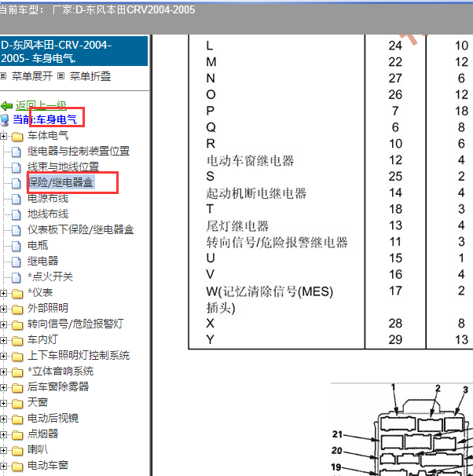Open the 继电器与控制装置位置 page
Image resolution: width=473 pixels, height=476 pixels.
pyautogui.click(x=79, y=151)
